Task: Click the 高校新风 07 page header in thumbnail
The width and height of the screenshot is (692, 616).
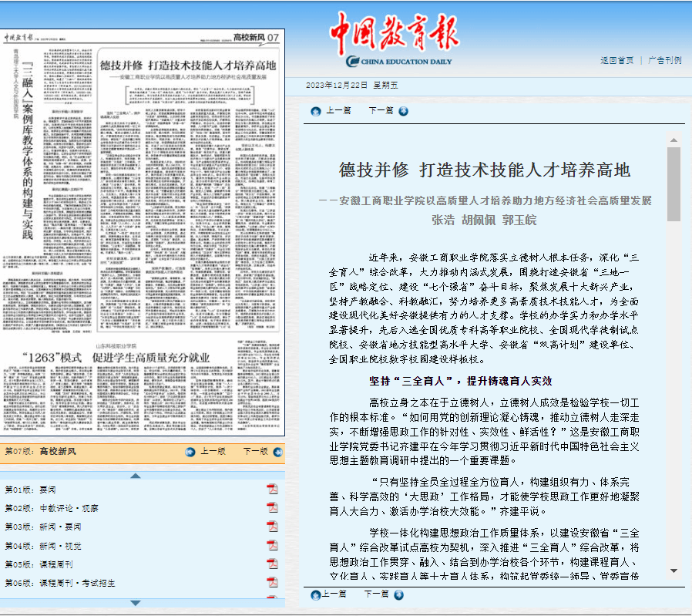Action: [x=256, y=37]
